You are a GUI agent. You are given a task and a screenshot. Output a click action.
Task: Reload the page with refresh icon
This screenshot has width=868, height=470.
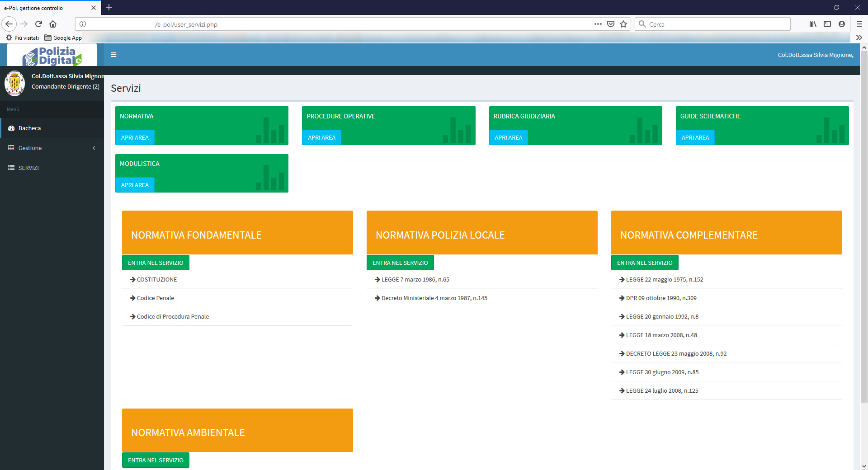(x=38, y=24)
